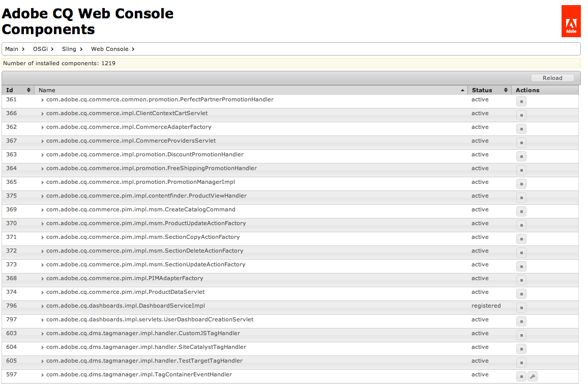Viewport: 588px width, 384px height.
Task: Click the Reload button
Action: 552,77
